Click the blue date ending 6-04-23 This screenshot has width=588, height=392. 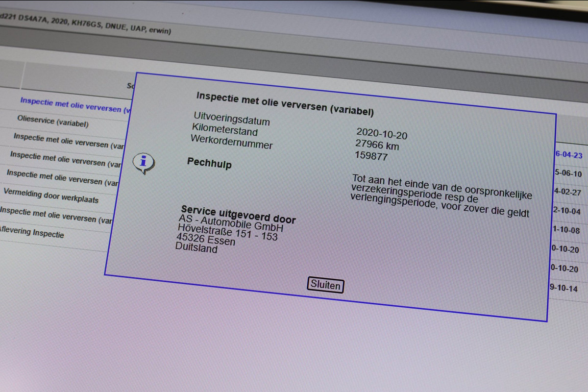coord(568,155)
